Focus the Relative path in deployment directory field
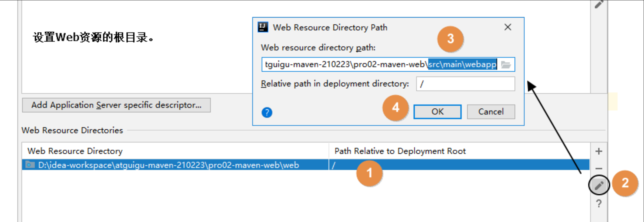 (x=465, y=84)
